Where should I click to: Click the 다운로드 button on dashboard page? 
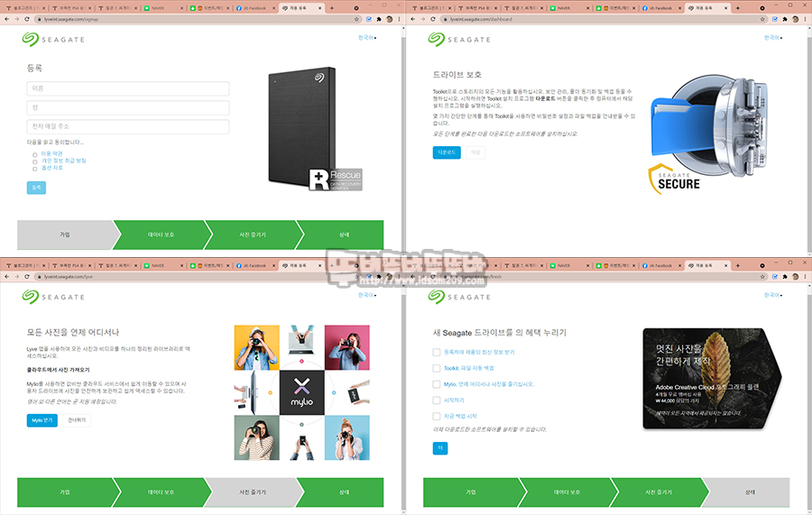tap(447, 152)
